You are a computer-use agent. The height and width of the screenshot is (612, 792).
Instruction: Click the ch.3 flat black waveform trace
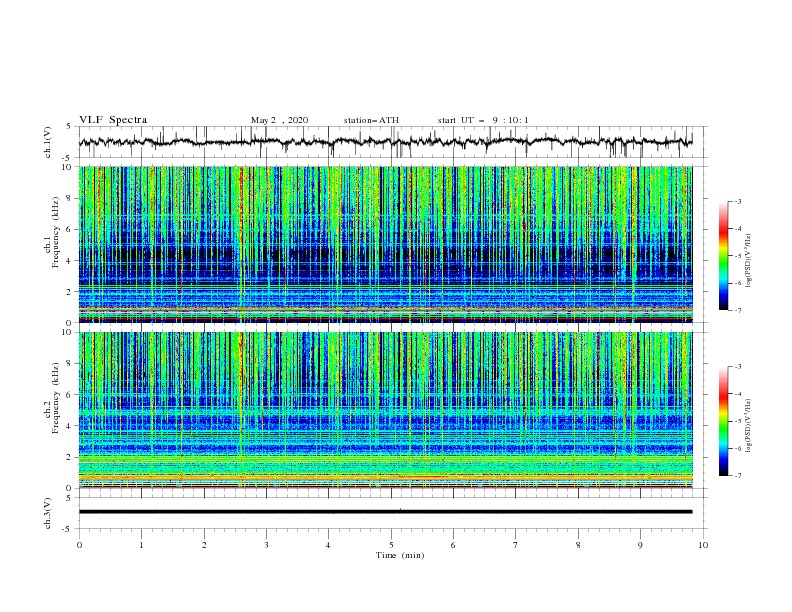(x=385, y=512)
